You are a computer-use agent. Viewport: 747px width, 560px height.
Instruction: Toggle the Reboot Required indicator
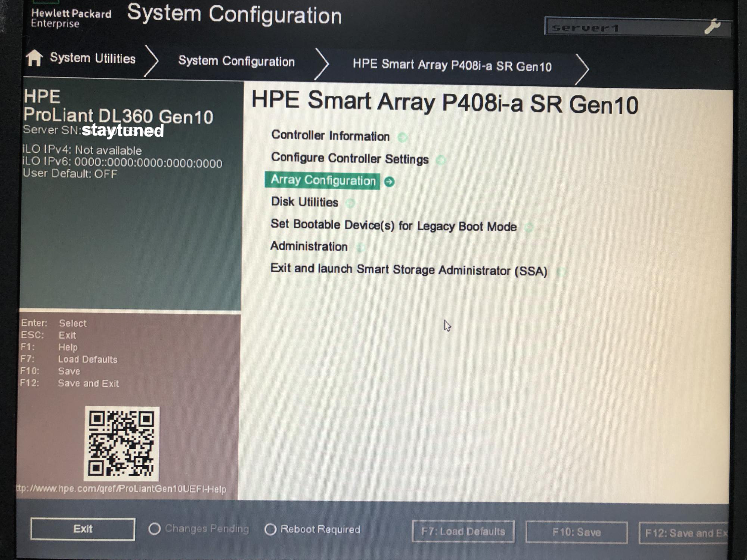pyautogui.click(x=270, y=529)
